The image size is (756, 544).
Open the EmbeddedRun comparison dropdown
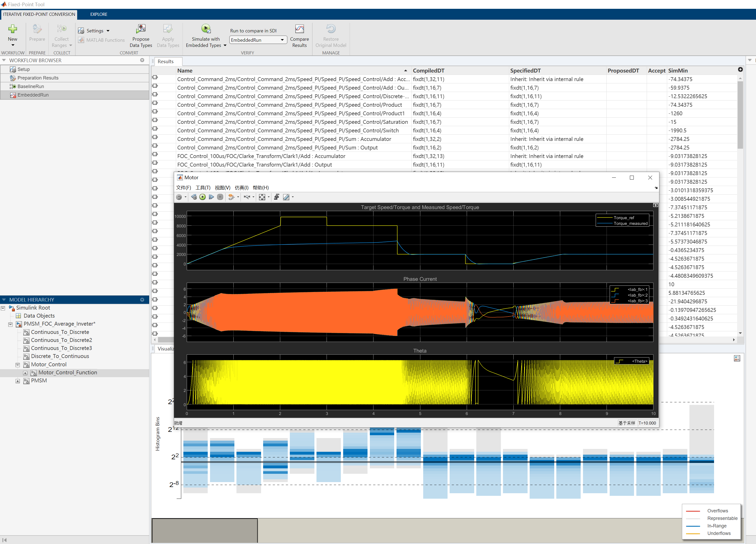pyautogui.click(x=282, y=40)
